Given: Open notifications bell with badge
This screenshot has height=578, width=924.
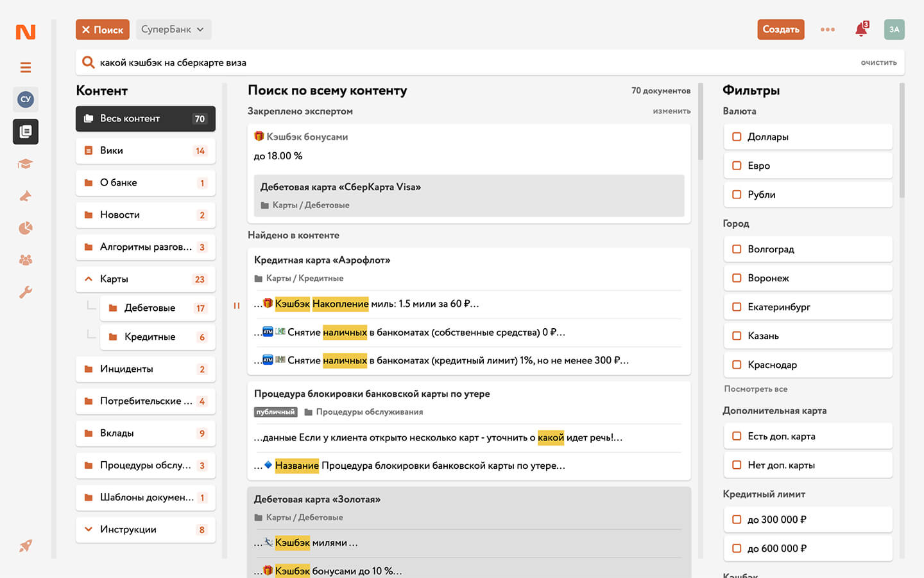Looking at the screenshot, I should (x=861, y=30).
